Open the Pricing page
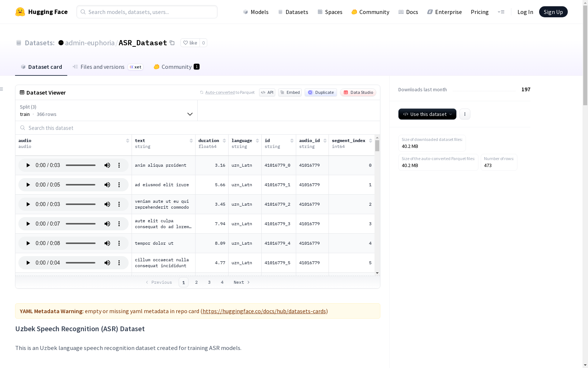 coord(480,12)
